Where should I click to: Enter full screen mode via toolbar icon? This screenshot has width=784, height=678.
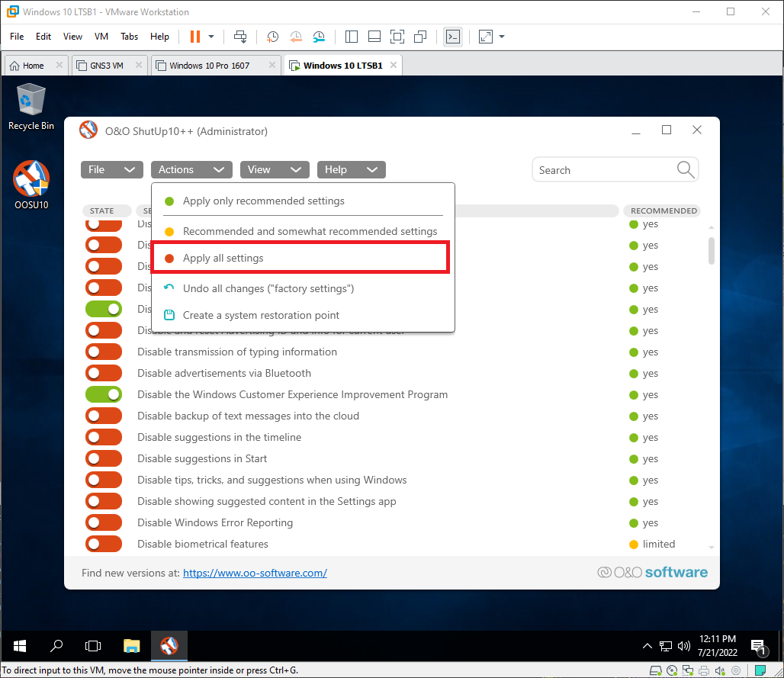(397, 37)
